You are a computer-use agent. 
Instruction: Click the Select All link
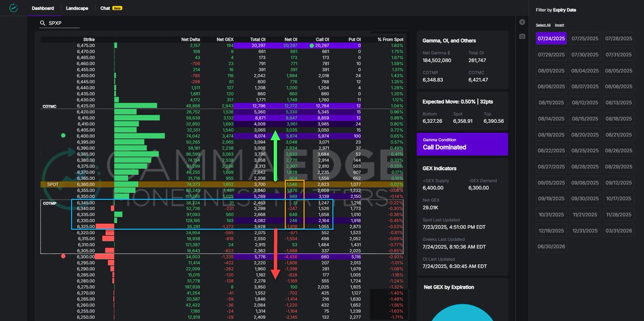point(543,25)
